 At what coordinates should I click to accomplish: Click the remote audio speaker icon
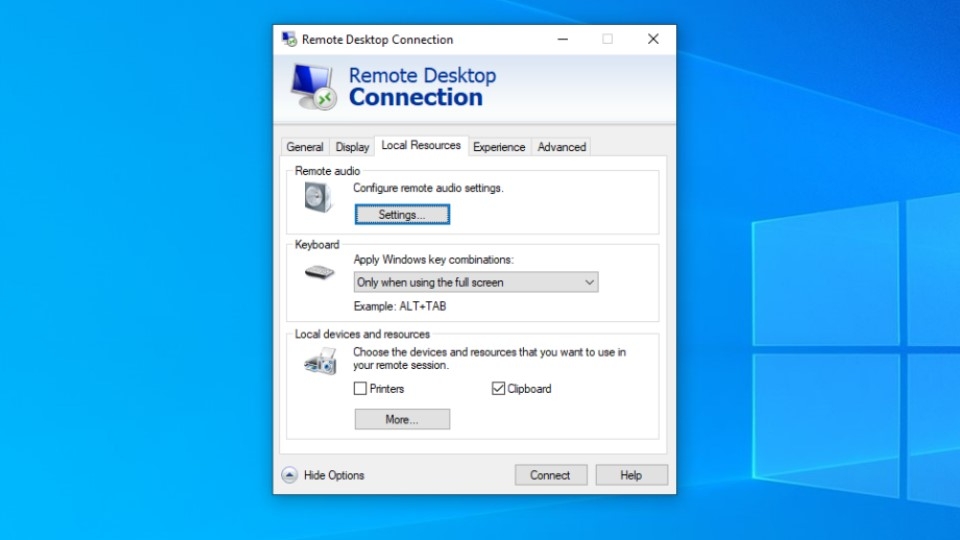coord(318,197)
